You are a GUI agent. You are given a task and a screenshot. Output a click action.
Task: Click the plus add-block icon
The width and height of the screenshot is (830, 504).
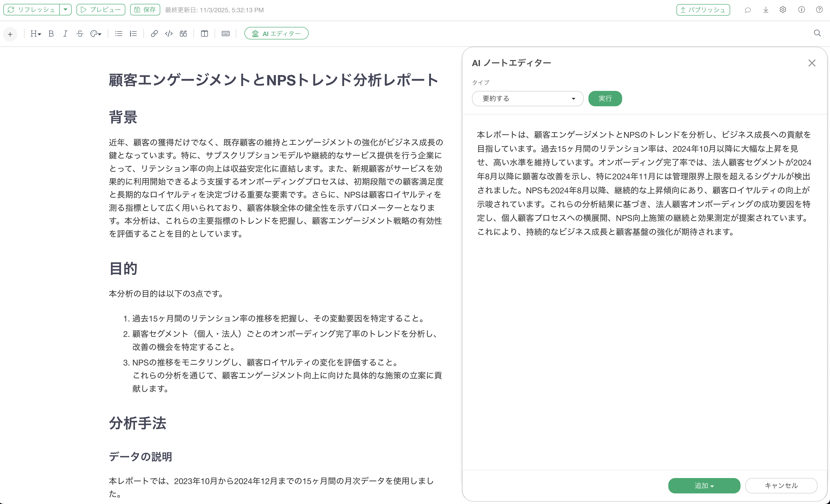coord(10,34)
